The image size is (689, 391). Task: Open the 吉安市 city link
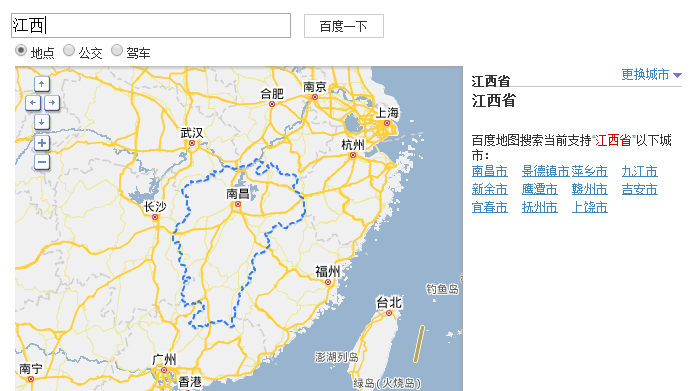(x=639, y=189)
